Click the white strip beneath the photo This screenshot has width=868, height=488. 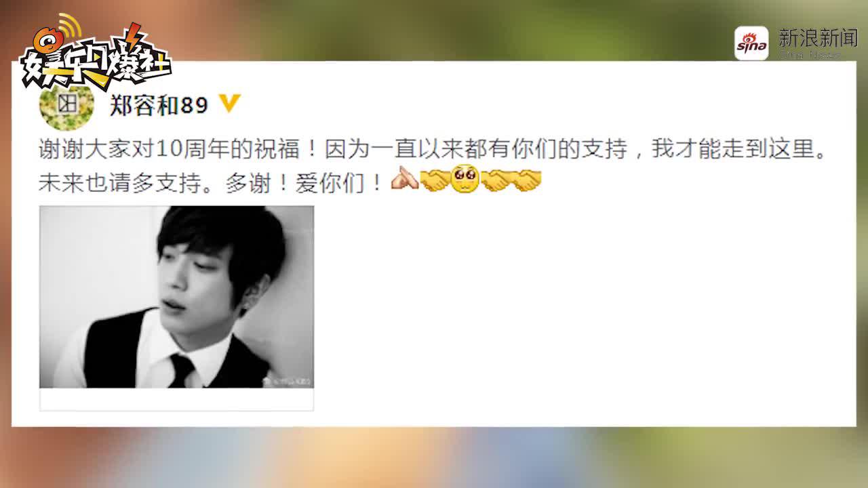[176, 399]
